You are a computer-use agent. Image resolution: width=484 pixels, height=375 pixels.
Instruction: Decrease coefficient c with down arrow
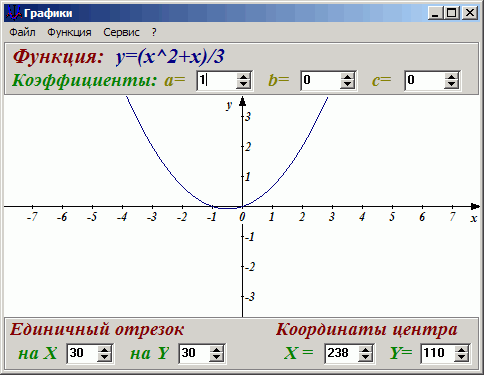[451, 85]
